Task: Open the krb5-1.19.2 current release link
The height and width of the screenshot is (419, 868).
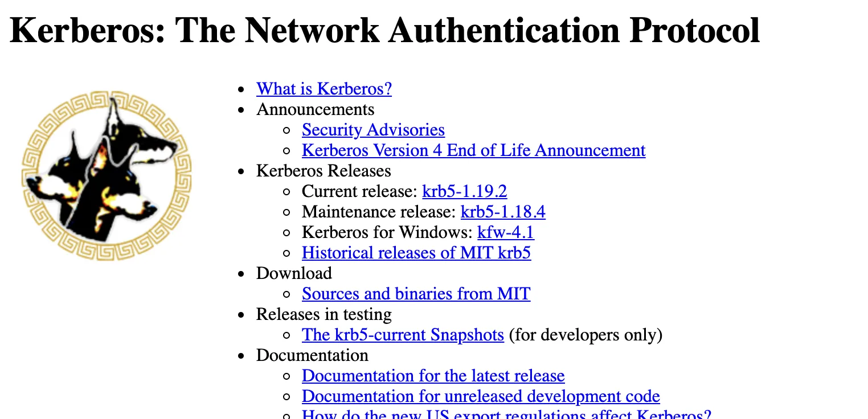Action: click(465, 191)
